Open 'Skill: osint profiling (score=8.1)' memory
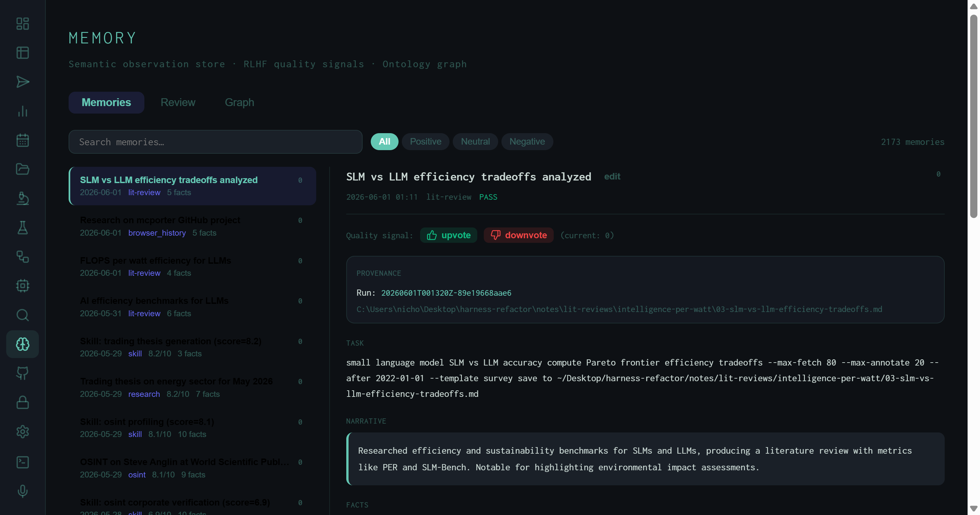 [x=192, y=428]
